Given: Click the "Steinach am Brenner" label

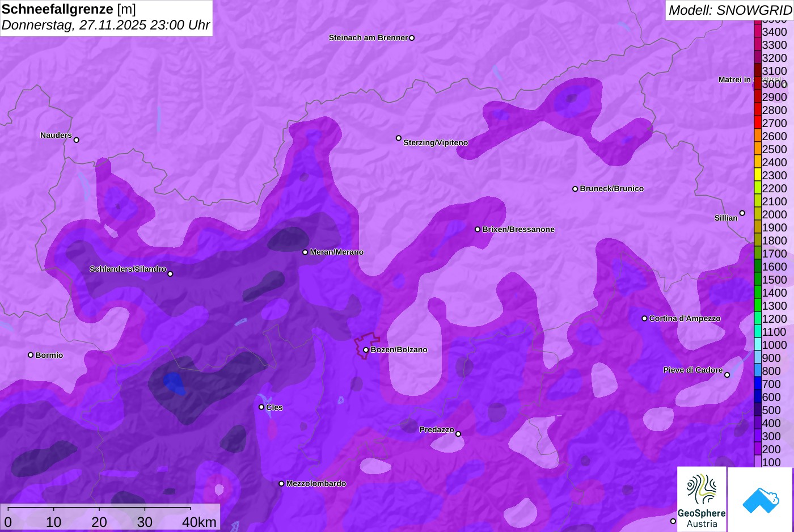Looking at the screenshot, I should [x=368, y=38].
